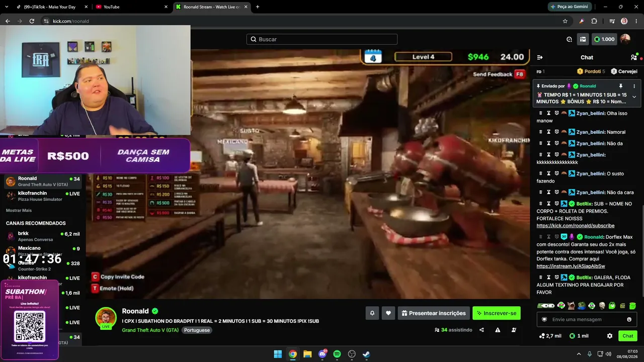
Task: View site information icon in address bar
Action: pos(46,21)
